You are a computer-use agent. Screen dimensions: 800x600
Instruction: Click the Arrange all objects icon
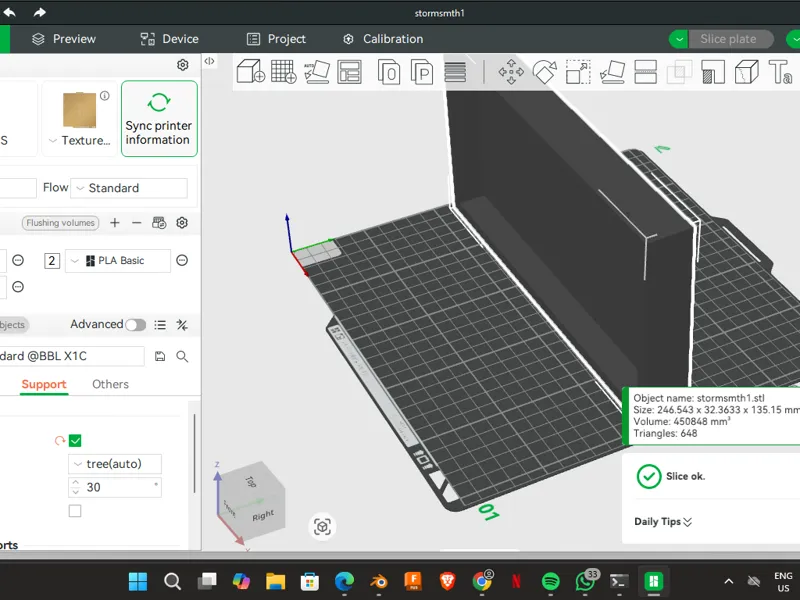click(349, 71)
